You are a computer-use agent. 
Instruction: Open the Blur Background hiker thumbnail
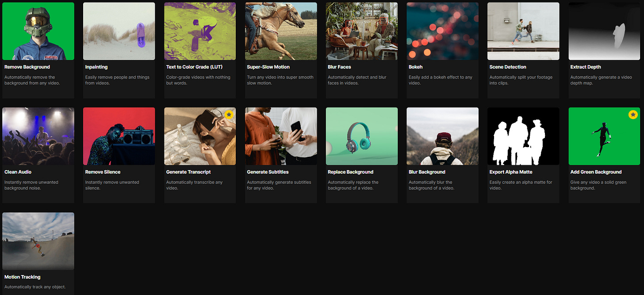(x=443, y=136)
